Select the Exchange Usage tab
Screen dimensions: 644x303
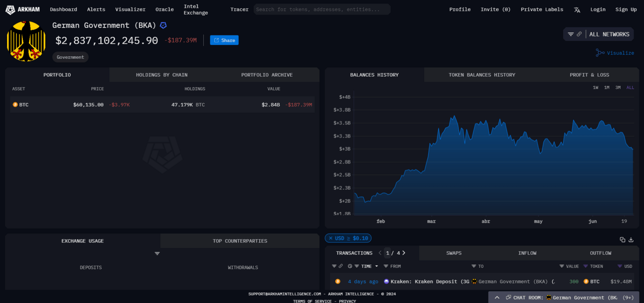click(x=83, y=241)
